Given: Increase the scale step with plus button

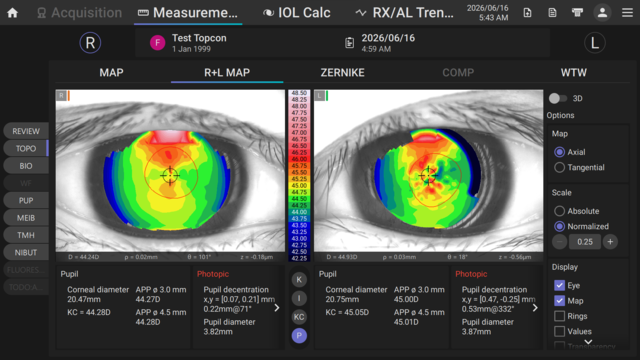Looking at the screenshot, I should pos(610,242).
